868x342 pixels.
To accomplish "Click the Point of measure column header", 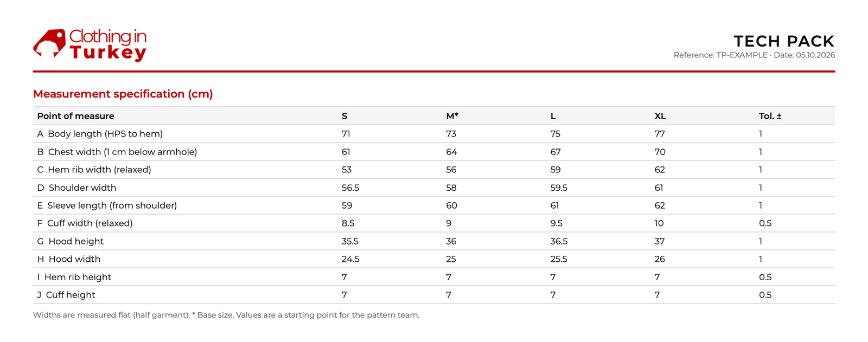I will (75, 116).
